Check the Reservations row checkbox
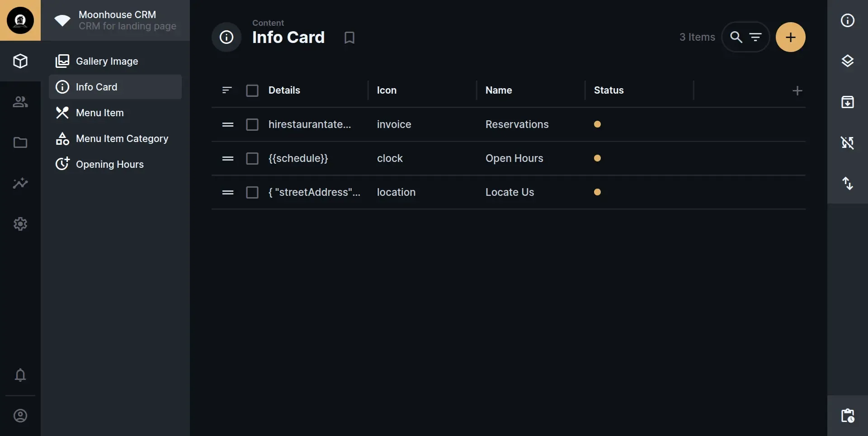The image size is (868, 436). pos(252,124)
